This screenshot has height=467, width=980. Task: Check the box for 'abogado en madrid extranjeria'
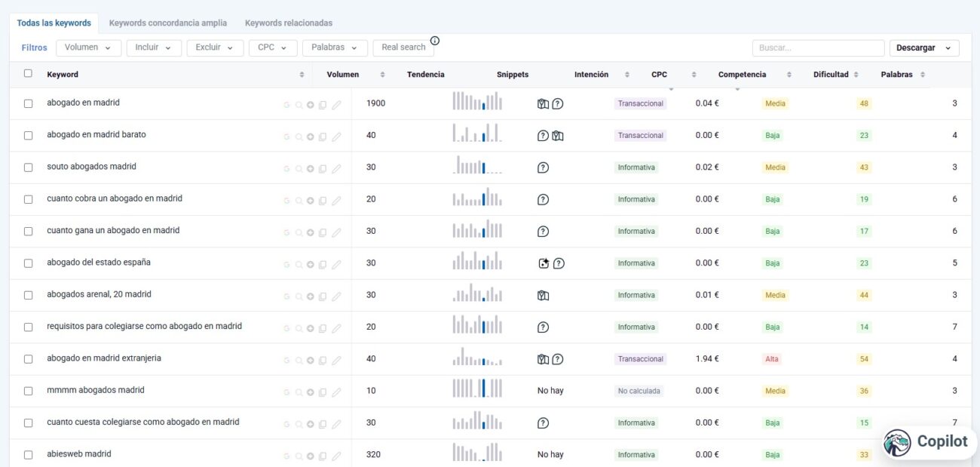tap(28, 359)
